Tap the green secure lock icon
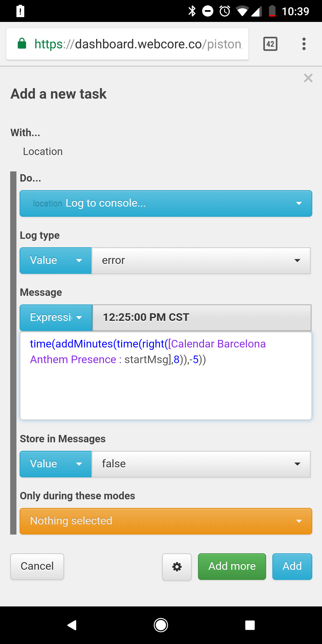This screenshot has height=644, width=322. [x=22, y=44]
